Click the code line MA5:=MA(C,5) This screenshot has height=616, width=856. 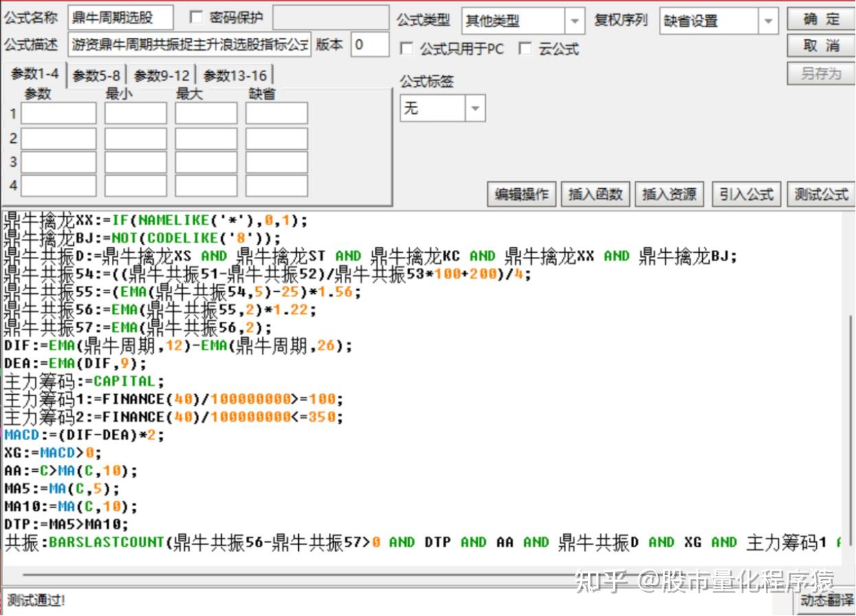click(62, 488)
